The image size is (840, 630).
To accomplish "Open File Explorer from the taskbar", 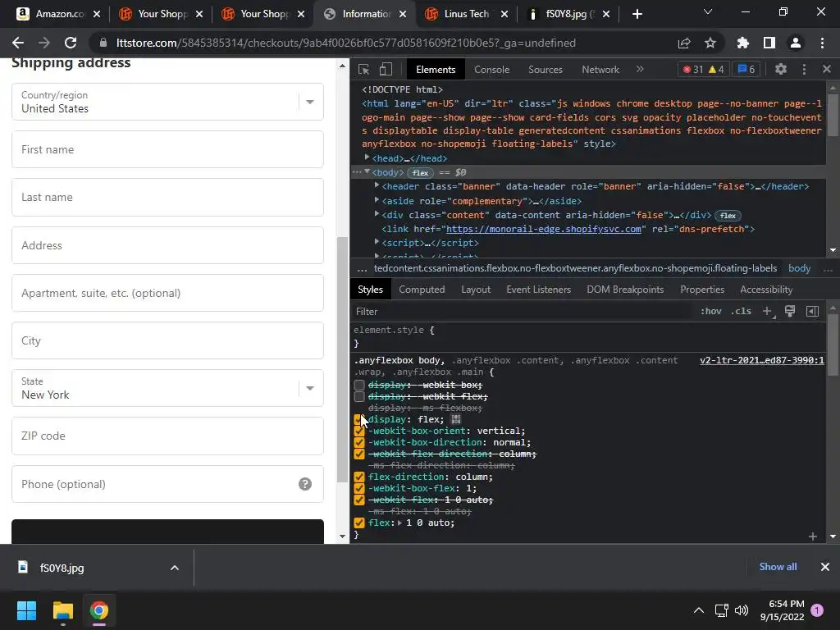I will [x=62, y=610].
